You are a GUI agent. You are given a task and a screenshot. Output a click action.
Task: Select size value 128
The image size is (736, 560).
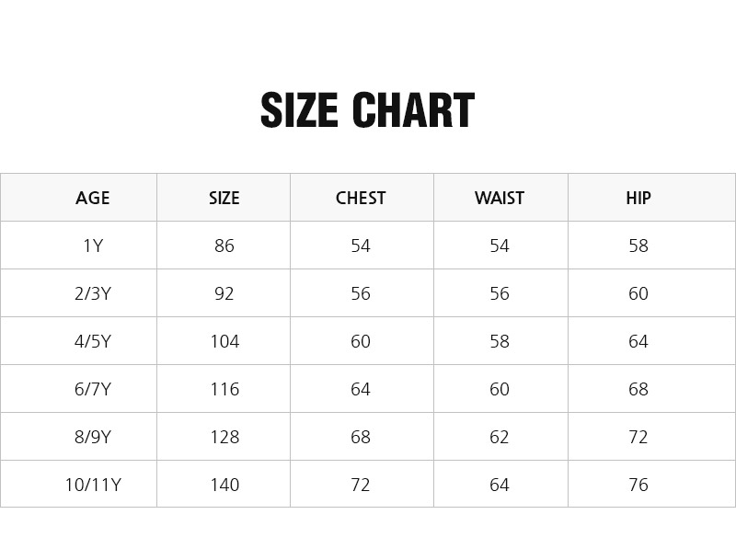pos(224,437)
